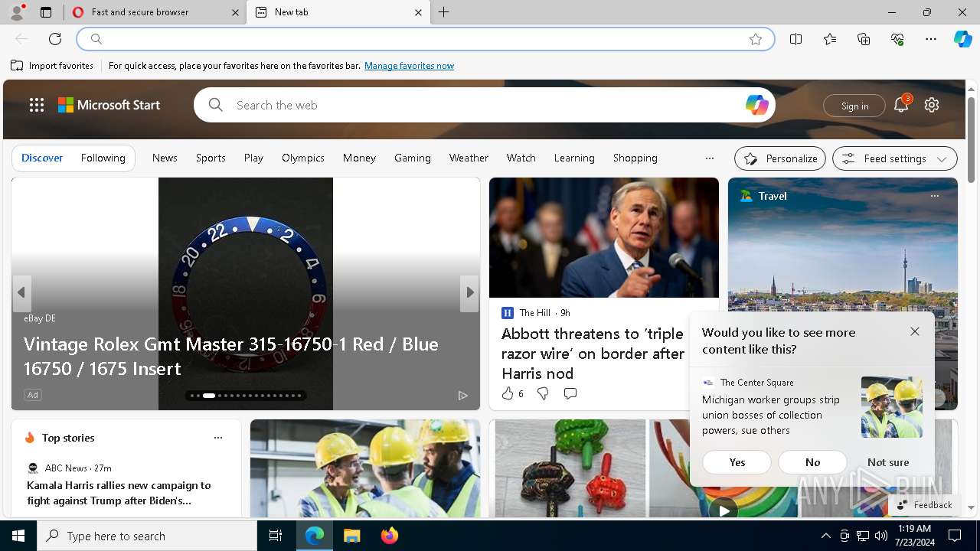Image resolution: width=980 pixels, height=551 pixels.
Task: Open Windows notification center
Action: [955, 536]
